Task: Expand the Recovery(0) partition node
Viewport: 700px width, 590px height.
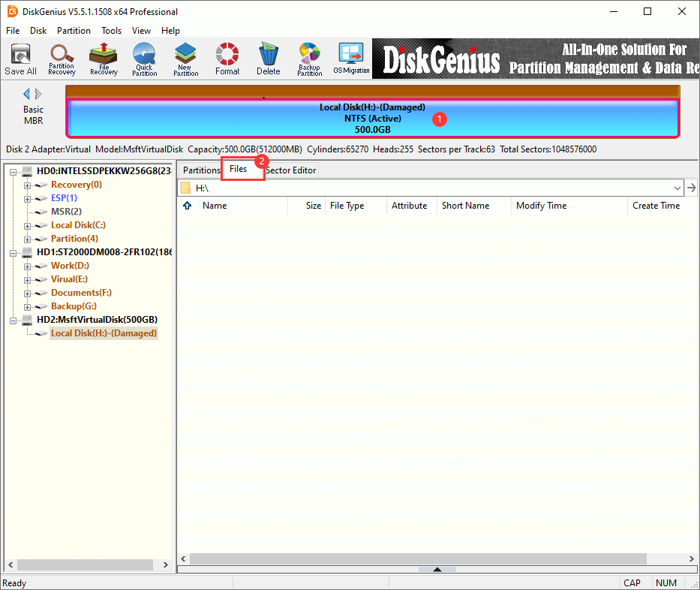Action: pyautogui.click(x=27, y=185)
